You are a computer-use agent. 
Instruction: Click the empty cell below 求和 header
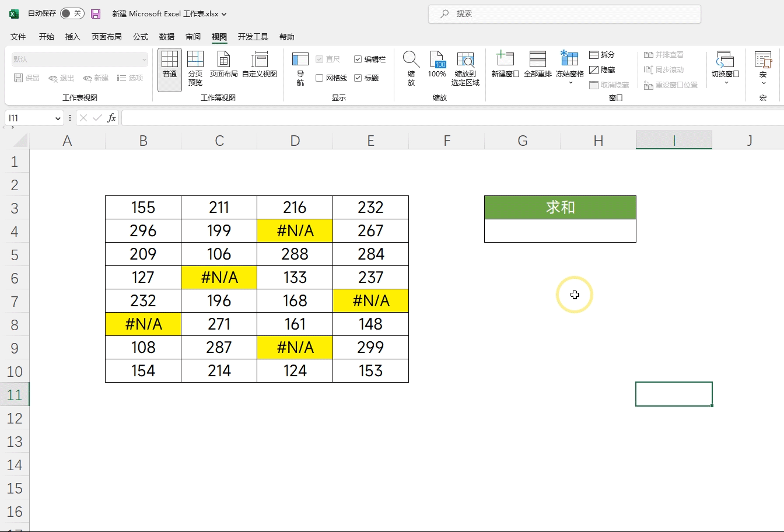point(560,231)
